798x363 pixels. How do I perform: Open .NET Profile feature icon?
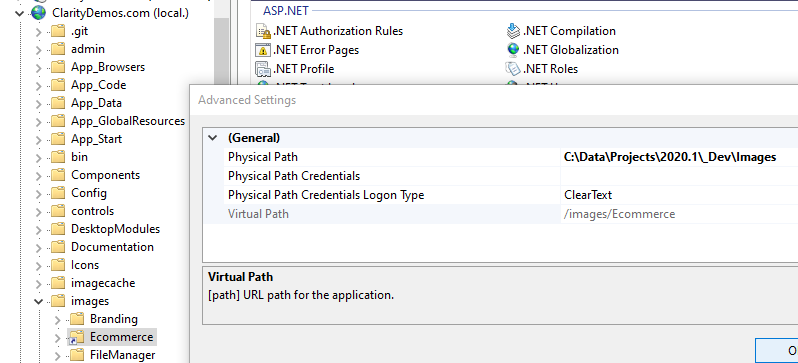(x=263, y=69)
